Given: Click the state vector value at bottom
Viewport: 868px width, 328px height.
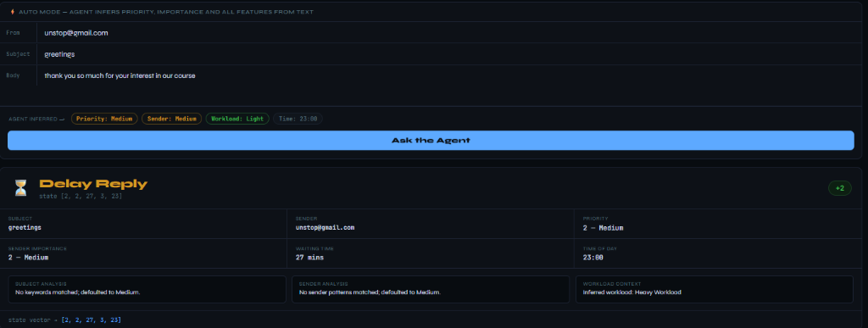Looking at the screenshot, I should coord(92,320).
